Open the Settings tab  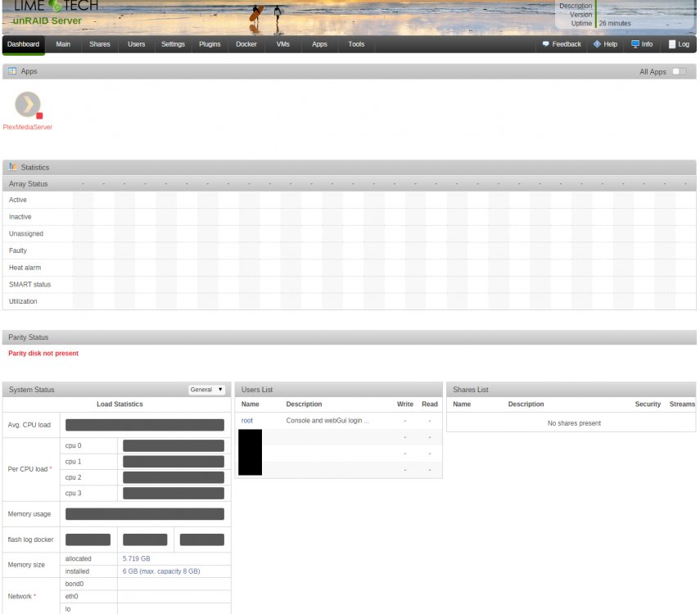click(173, 44)
